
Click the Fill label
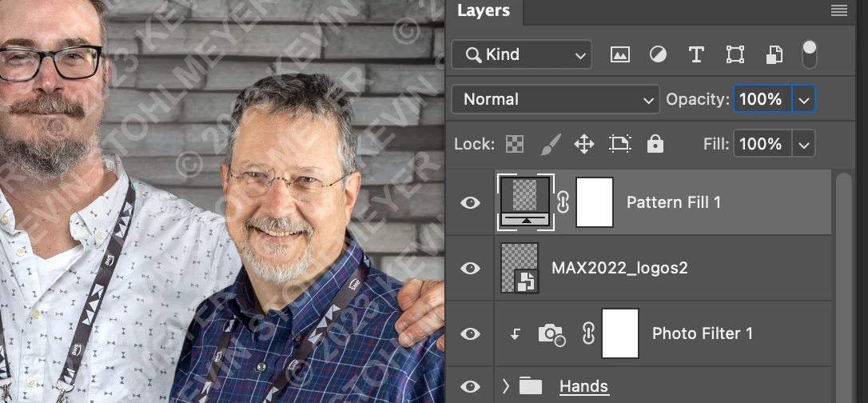pyautogui.click(x=715, y=145)
